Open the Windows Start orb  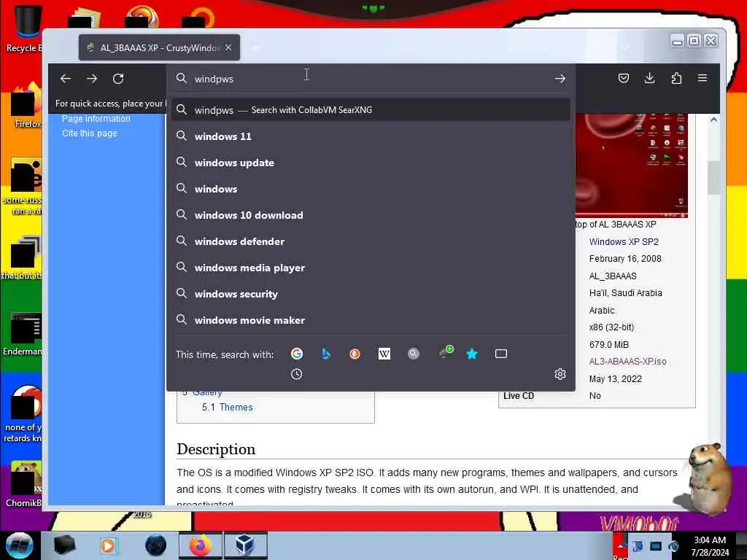(x=20, y=545)
